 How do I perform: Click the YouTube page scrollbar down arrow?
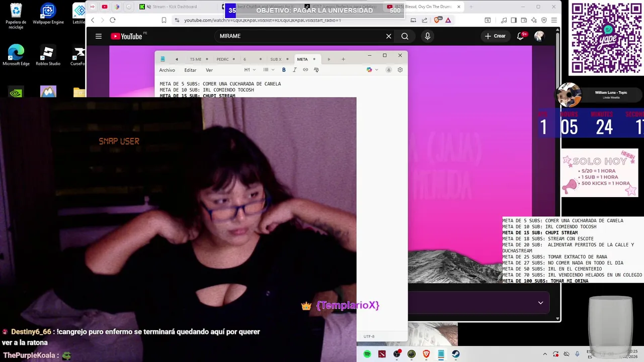point(557,318)
